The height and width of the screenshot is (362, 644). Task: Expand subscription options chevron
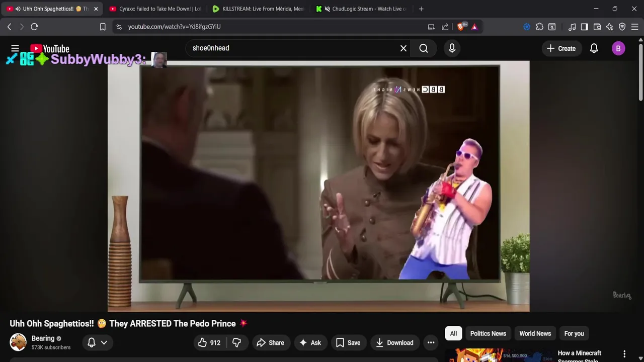tap(104, 342)
